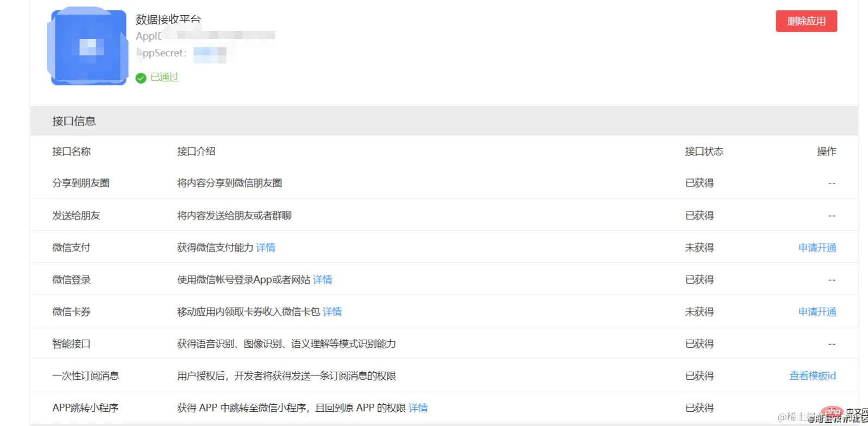Select the 分享到朋友圈 interface name
The width and height of the screenshot is (868, 426).
(x=81, y=183)
